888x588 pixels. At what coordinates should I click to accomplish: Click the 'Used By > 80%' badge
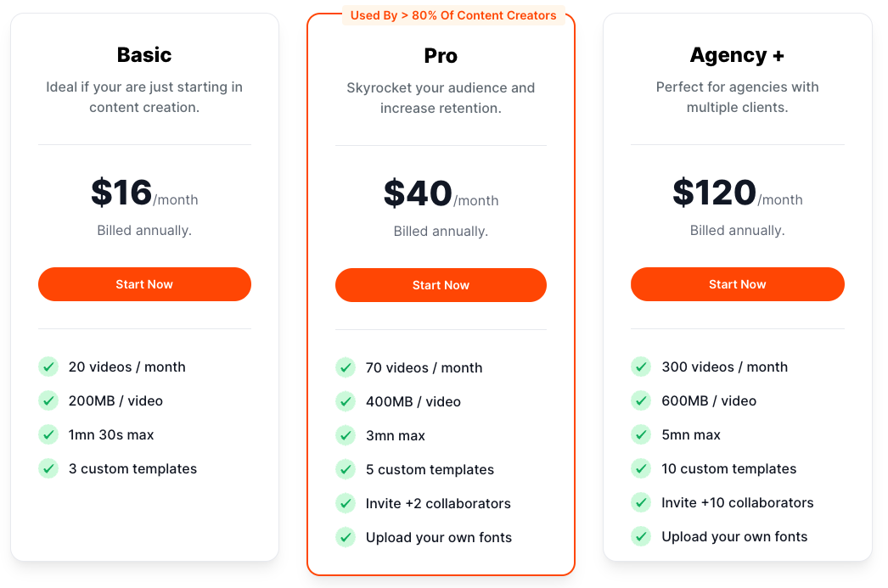(x=453, y=15)
